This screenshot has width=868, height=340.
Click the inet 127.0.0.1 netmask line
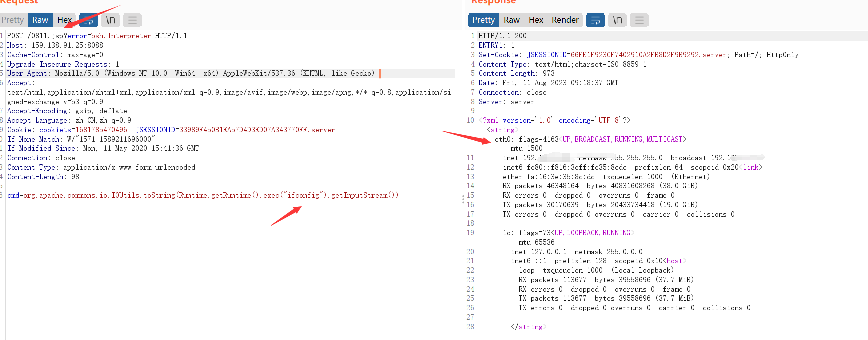point(577,252)
